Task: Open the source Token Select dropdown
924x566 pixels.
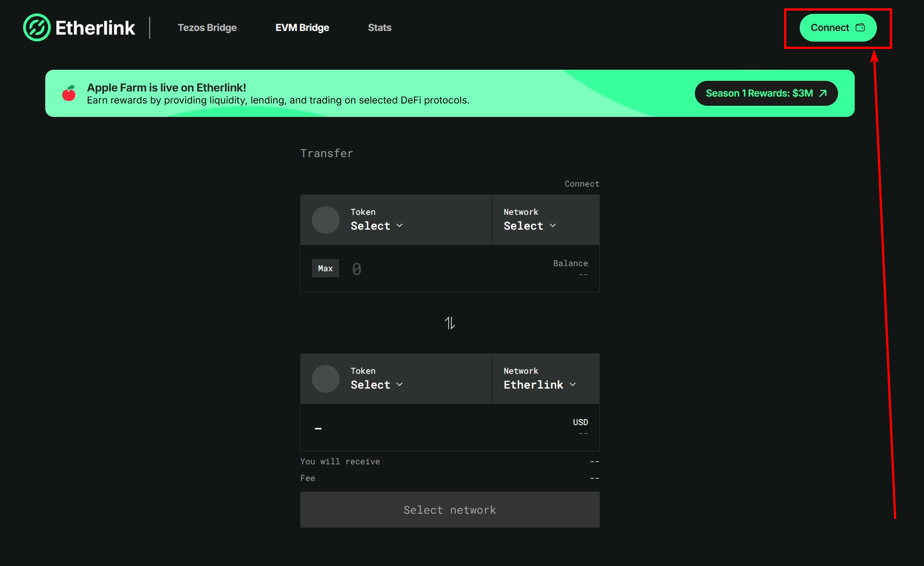Action: tap(377, 226)
